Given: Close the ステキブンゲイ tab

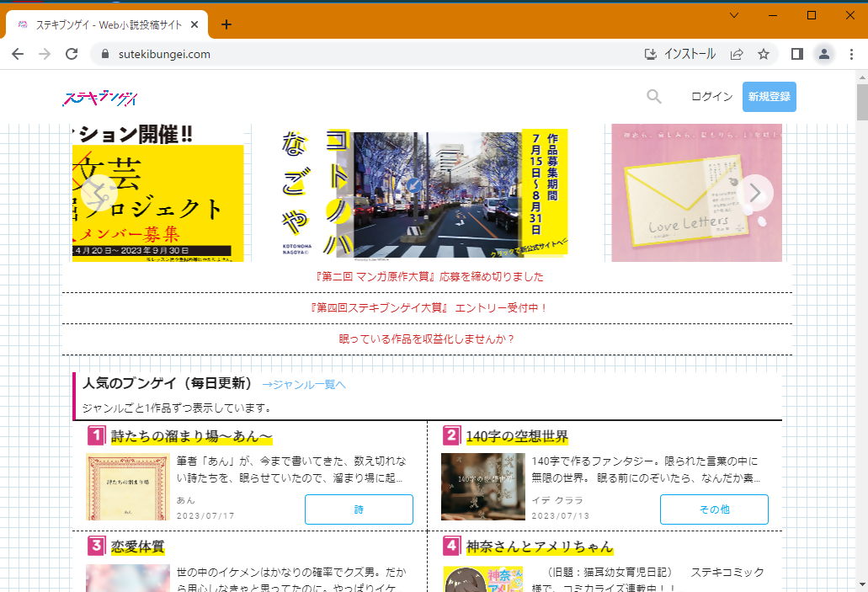Looking at the screenshot, I should pos(194,24).
